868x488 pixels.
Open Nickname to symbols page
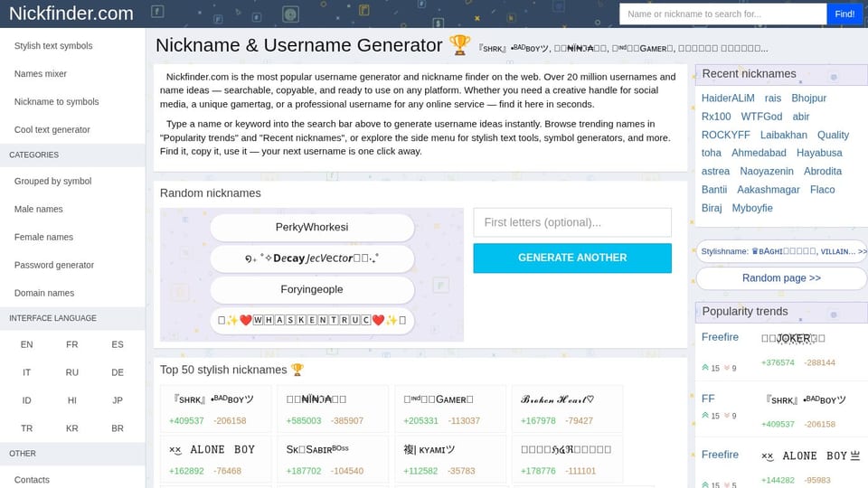coord(56,102)
